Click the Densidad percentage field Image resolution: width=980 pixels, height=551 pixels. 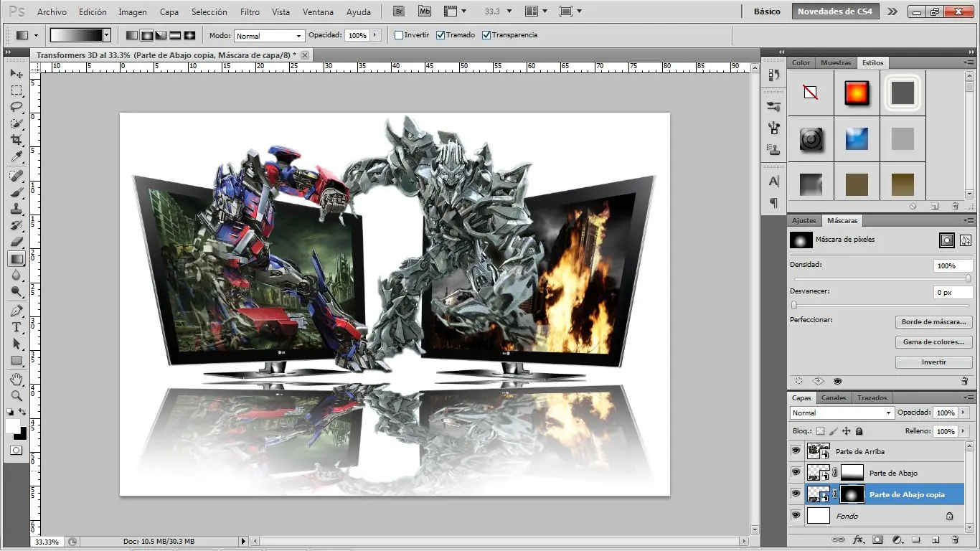coord(953,265)
